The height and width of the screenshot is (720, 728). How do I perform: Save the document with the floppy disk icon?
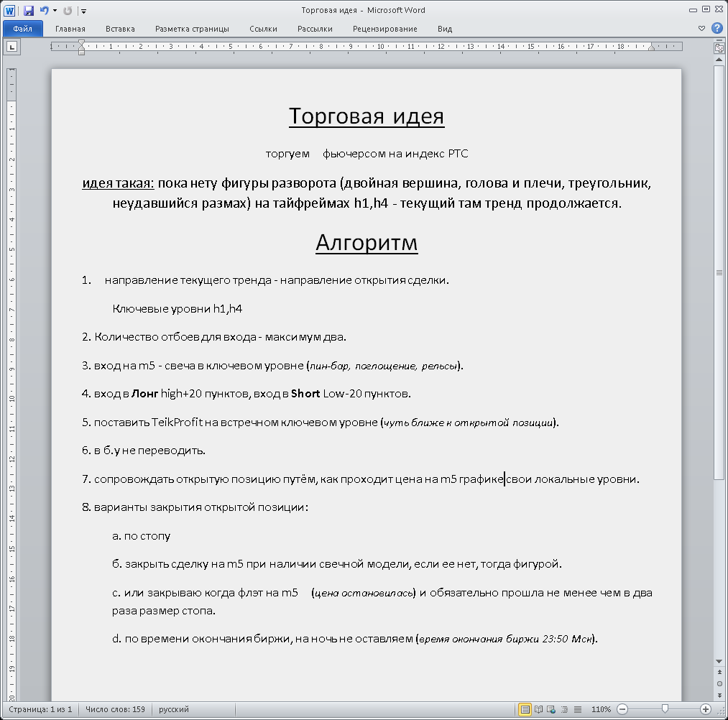coord(29,10)
